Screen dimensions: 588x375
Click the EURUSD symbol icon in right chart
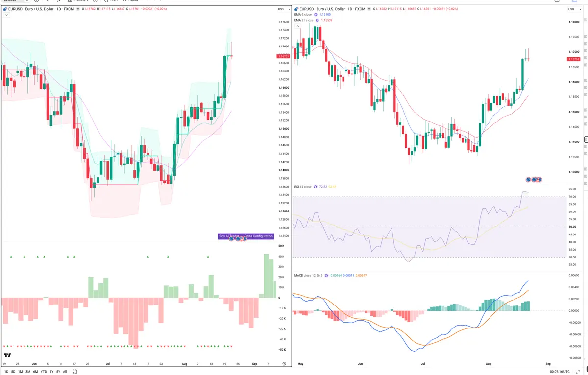(x=295, y=9)
